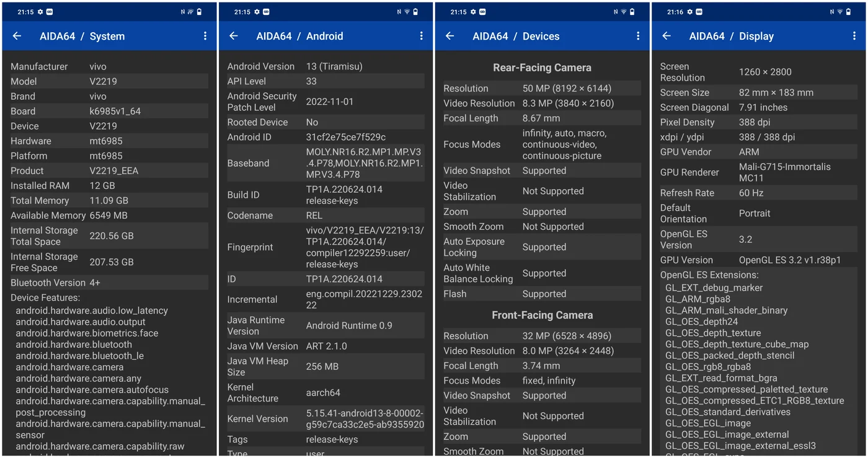Select the 'Rear-Facing Camera' section header
The width and height of the screenshot is (868, 458).
pos(542,68)
